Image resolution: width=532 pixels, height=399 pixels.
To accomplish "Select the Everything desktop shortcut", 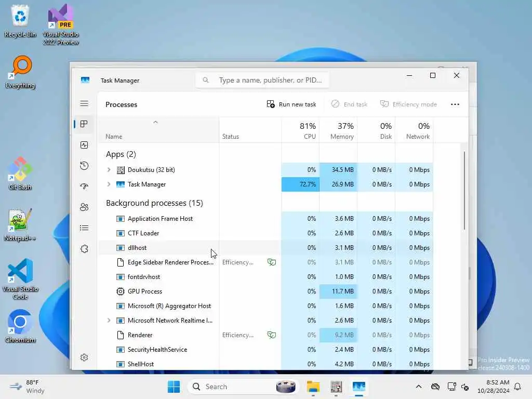I will (x=20, y=72).
